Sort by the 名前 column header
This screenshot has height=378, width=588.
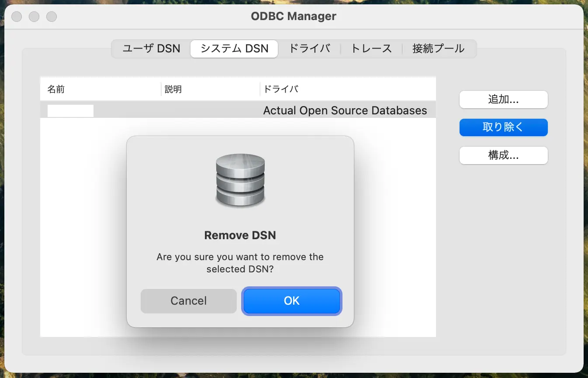tap(56, 89)
